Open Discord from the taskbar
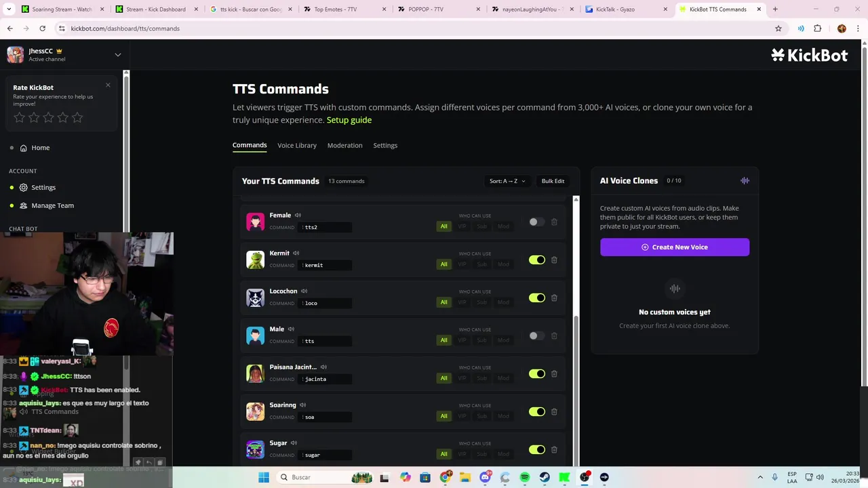The height and width of the screenshot is (488, 868). click(485, 477)
